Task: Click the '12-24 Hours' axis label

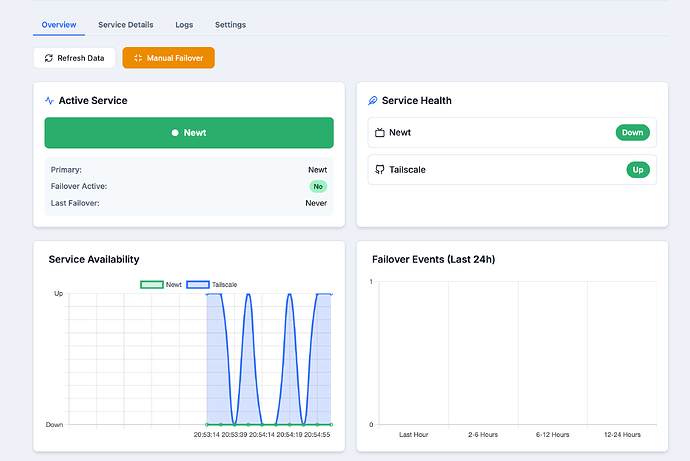Action: 622,435
